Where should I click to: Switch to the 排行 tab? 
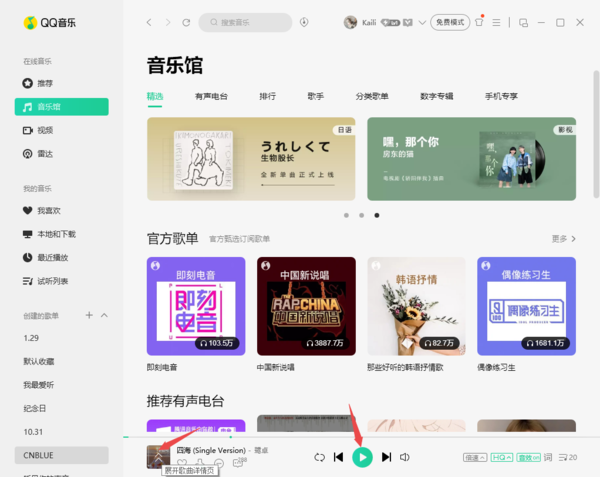(x=268, y=96)
